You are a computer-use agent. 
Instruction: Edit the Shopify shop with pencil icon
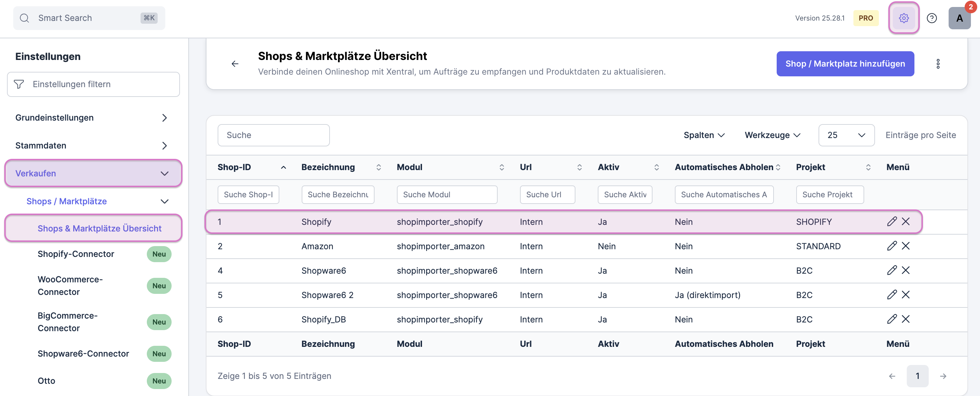[892, 221]
